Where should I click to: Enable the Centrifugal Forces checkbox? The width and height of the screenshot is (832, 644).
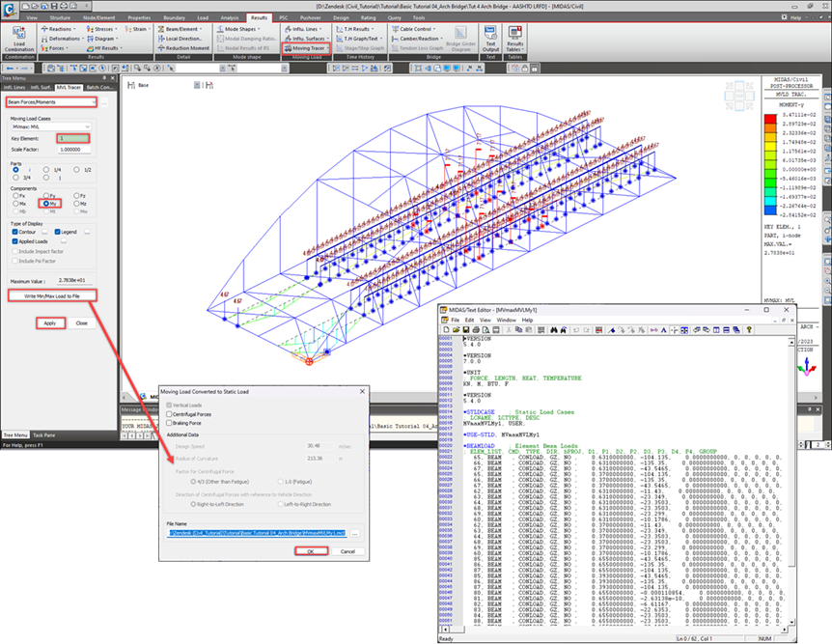[x=169, y=414]
